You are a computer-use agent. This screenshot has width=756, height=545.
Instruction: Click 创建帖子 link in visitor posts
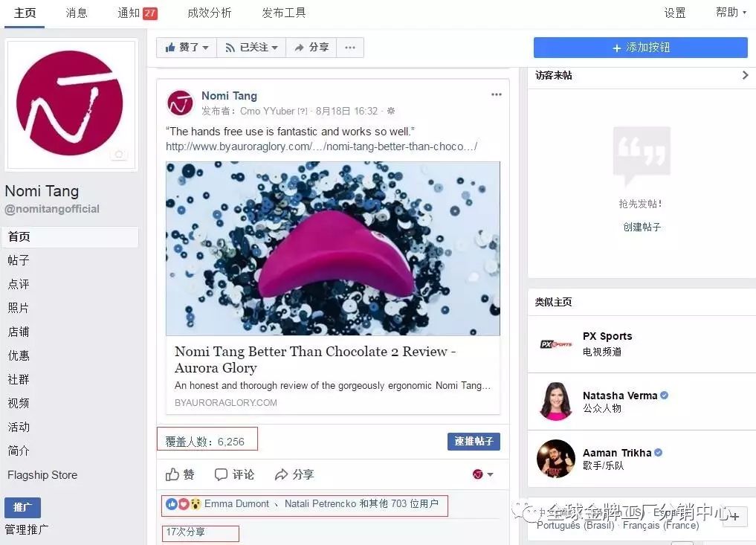tap(642, 227)
